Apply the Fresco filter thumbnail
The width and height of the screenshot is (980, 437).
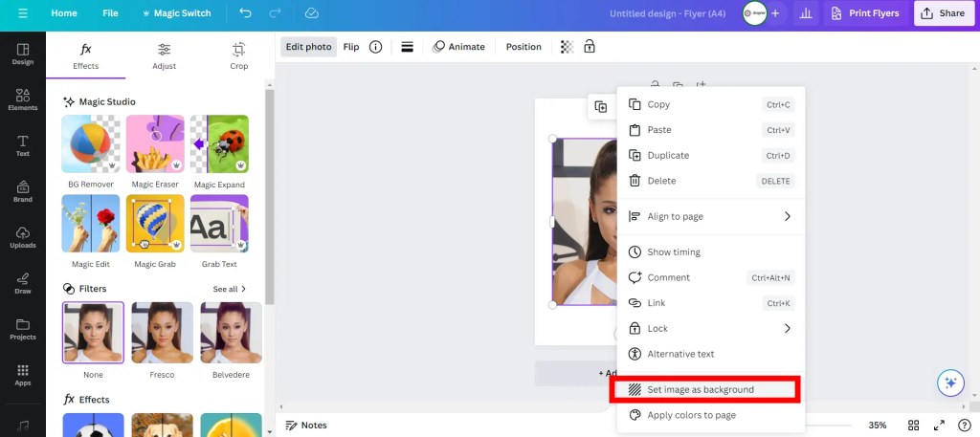click(162, 333)
